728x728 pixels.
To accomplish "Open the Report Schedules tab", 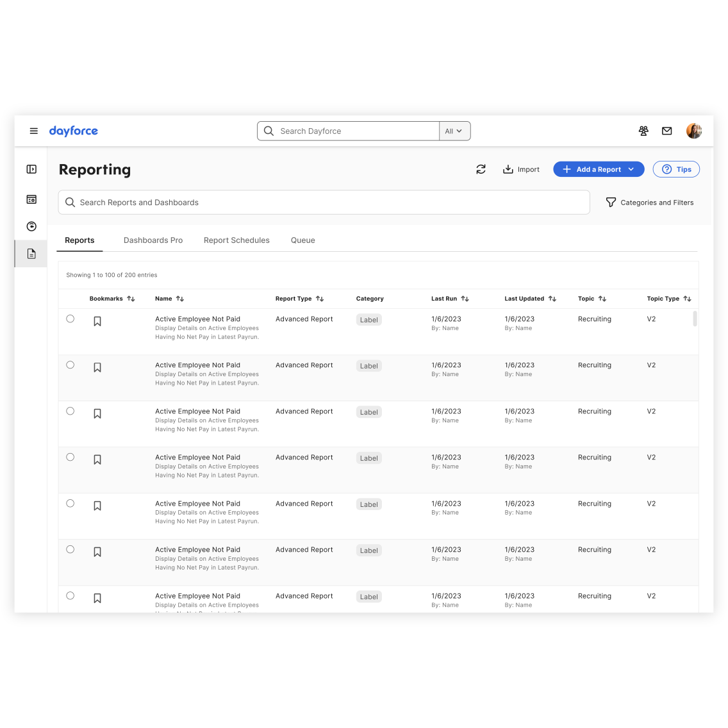I will point(236,240).
